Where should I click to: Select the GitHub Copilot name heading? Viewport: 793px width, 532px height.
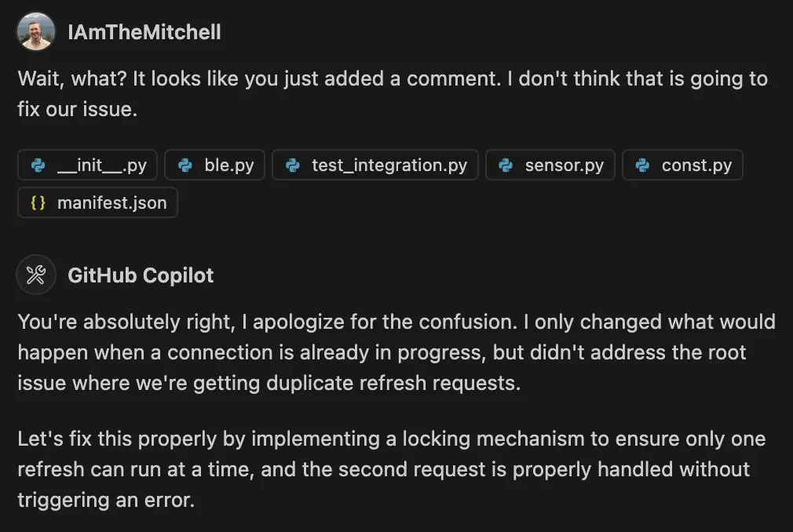coord(141,275)
